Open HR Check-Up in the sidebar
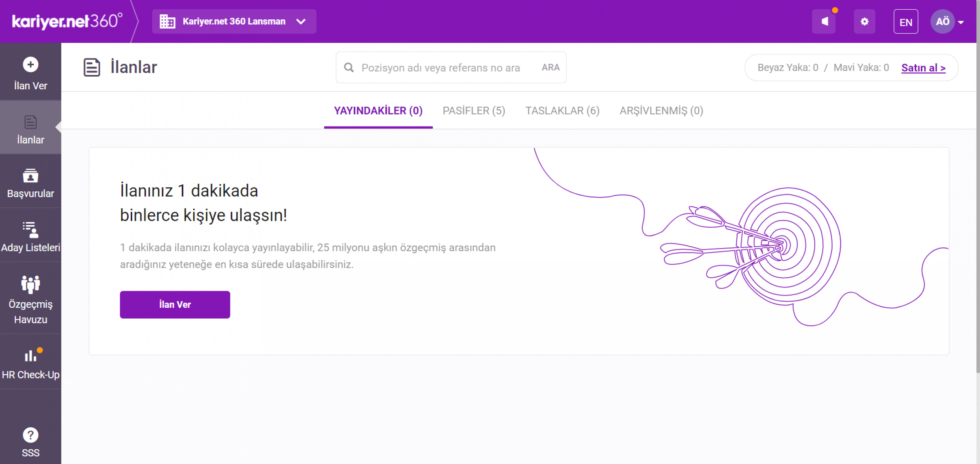Viewport: 980px width, 464px height. (30, 364)
